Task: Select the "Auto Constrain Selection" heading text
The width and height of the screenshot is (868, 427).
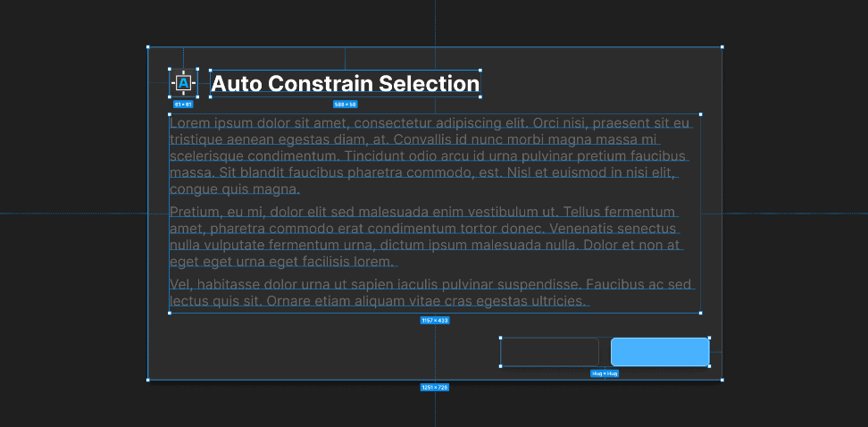Action: click(x=346, y=84)
